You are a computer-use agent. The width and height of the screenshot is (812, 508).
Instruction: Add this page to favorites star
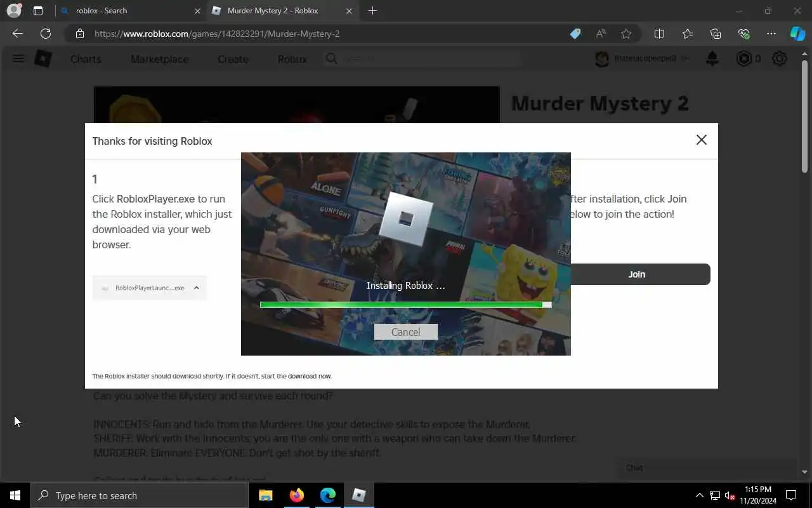[626, 34]
